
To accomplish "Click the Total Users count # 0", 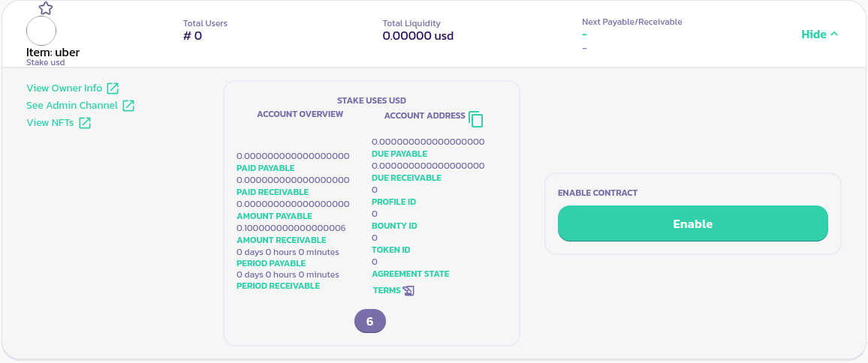I will tap(192, 35).
